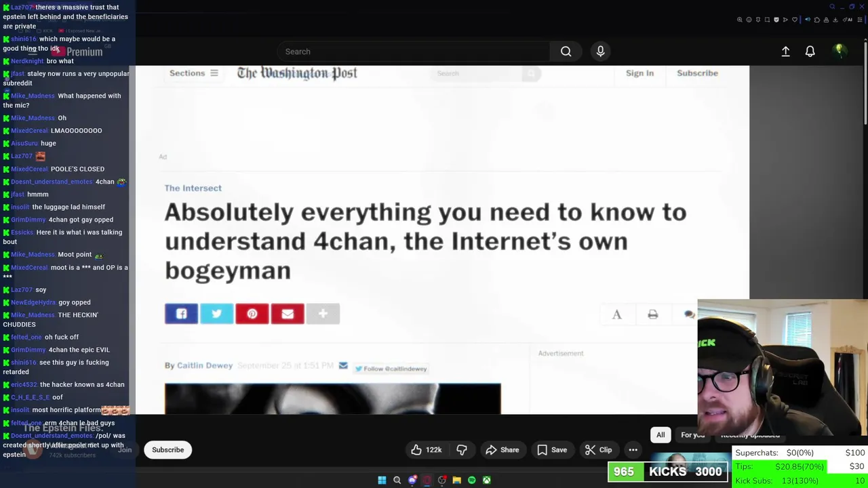868x488 pixels.
Task: Save the video to a playlist
Action: (551, 450)
